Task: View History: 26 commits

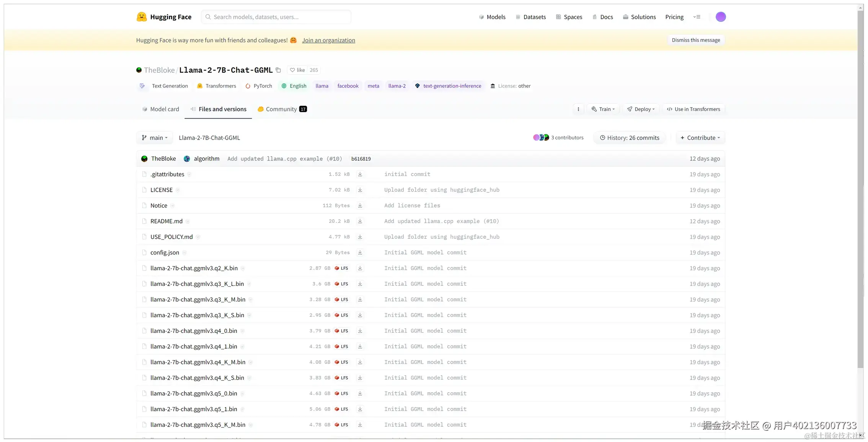Action: pos(629,138)
